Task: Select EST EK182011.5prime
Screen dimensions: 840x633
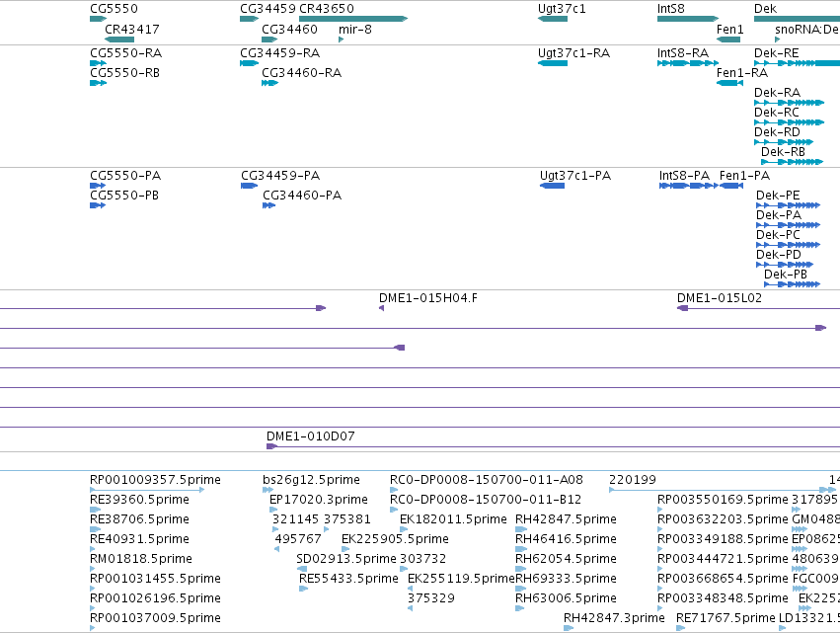Action: click(453, 519)
